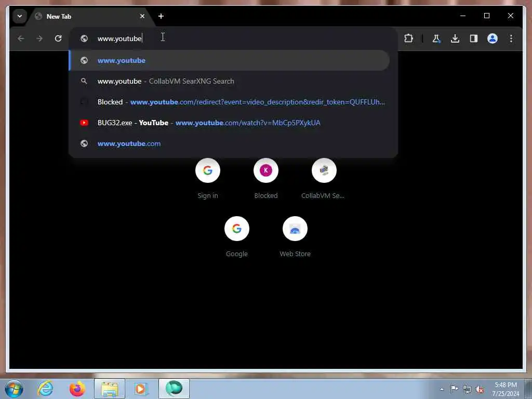This screenshot has width=532, height=399.
Task: Open the Blocked shortcut tile
Action: [x=266, y=179]
